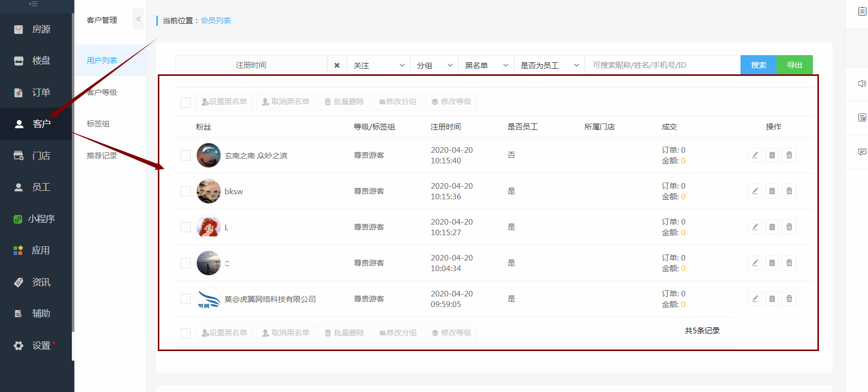
Task: Edit the 玄南之南 众妙之滨 member row
Action: (x=755, y=155)
